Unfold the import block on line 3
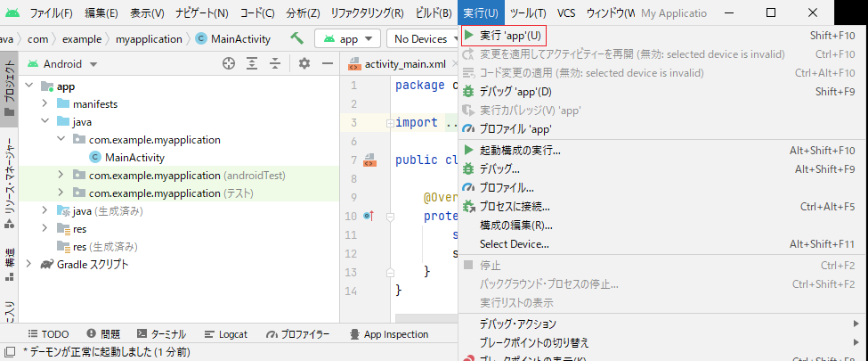Viewport: 868px width, 361px height. pos(390,123)
